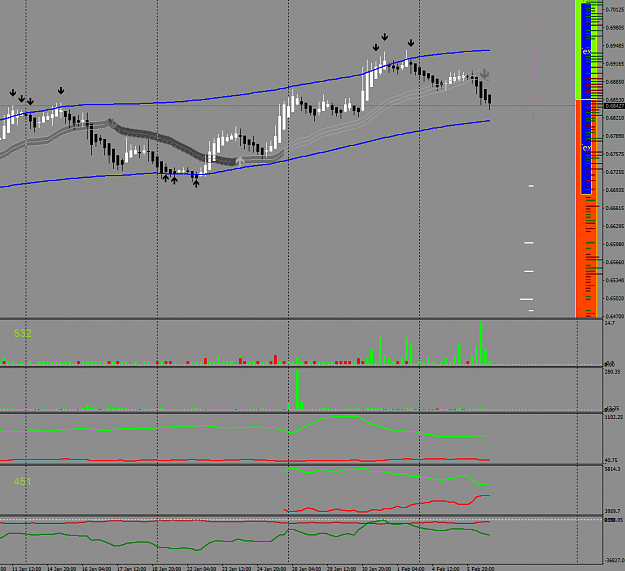This screenshot has width=625, height=571.
Task: Click the orange zone below the blue profile rectangles
Action: [x=586, y=257]
